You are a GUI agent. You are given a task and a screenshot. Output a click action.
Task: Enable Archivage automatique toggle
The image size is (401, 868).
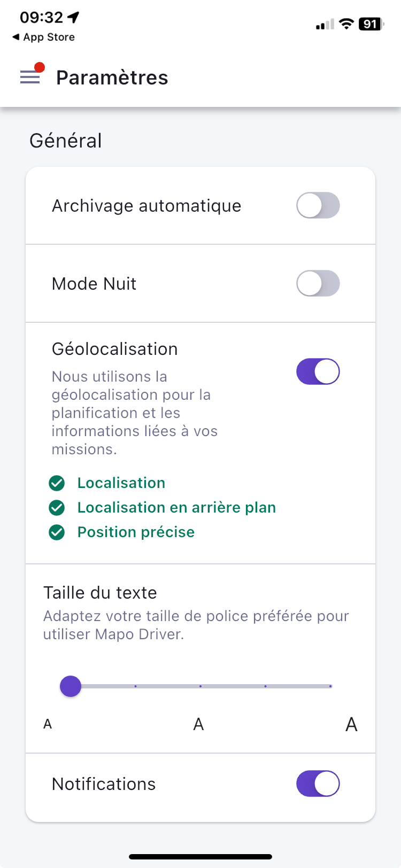(318, 205)
